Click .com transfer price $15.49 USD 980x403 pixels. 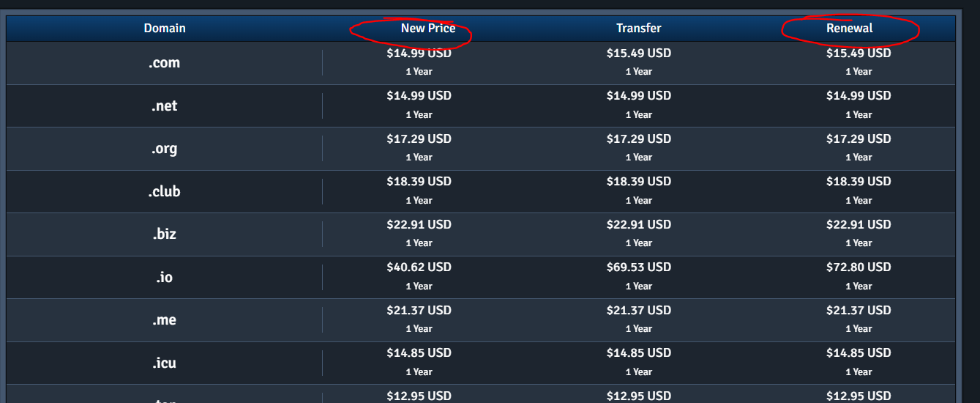click(x=638, y=53)
